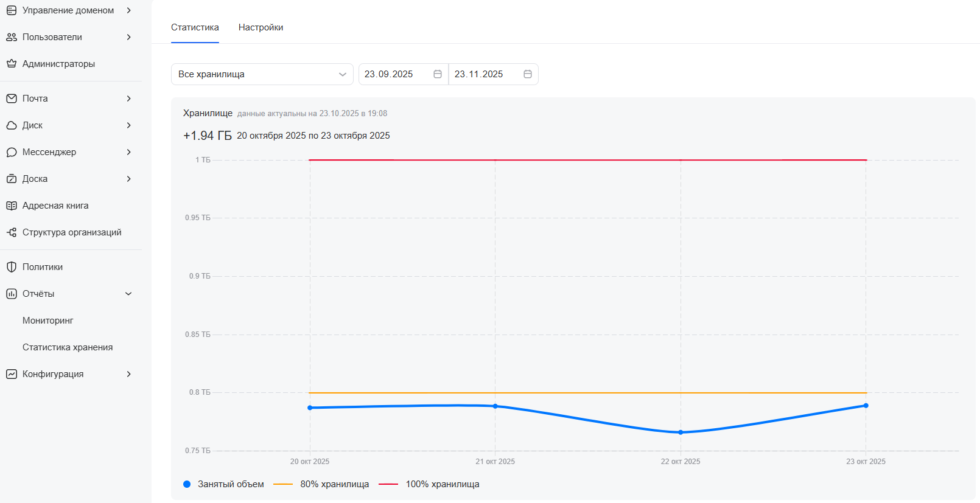Expand the 'Пользователи' submenu arrow
The width and height of the screenshot is (980, 503).
(x=128, y=37)
